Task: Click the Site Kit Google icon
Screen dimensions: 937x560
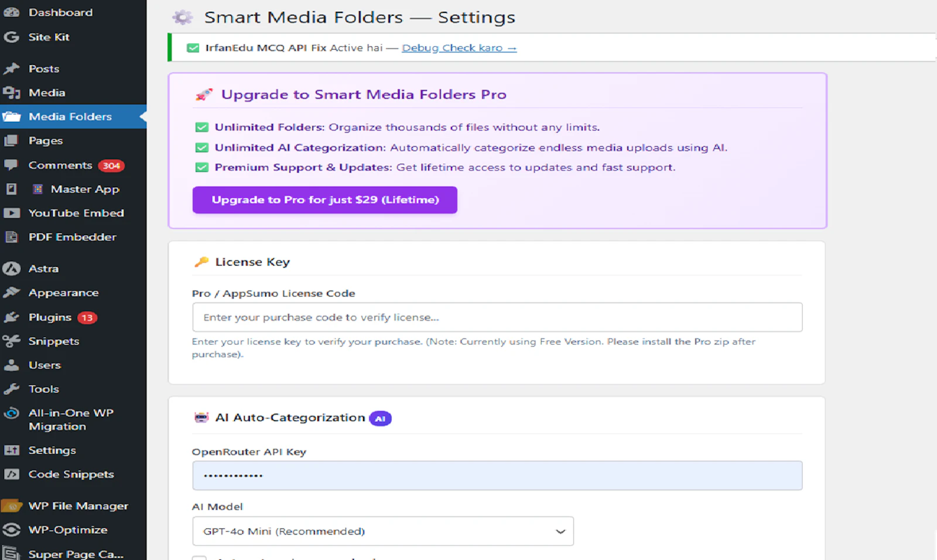Action: pos(11,37)
